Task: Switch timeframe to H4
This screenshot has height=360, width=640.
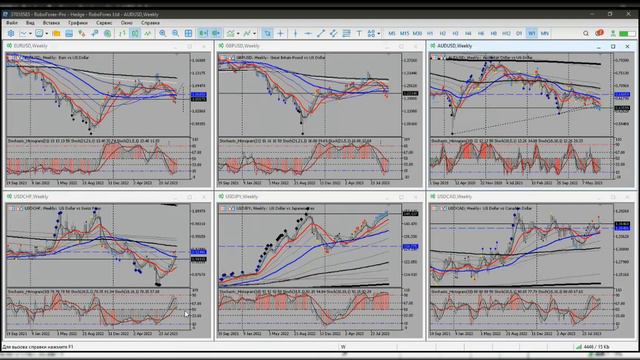Action: 468,33
